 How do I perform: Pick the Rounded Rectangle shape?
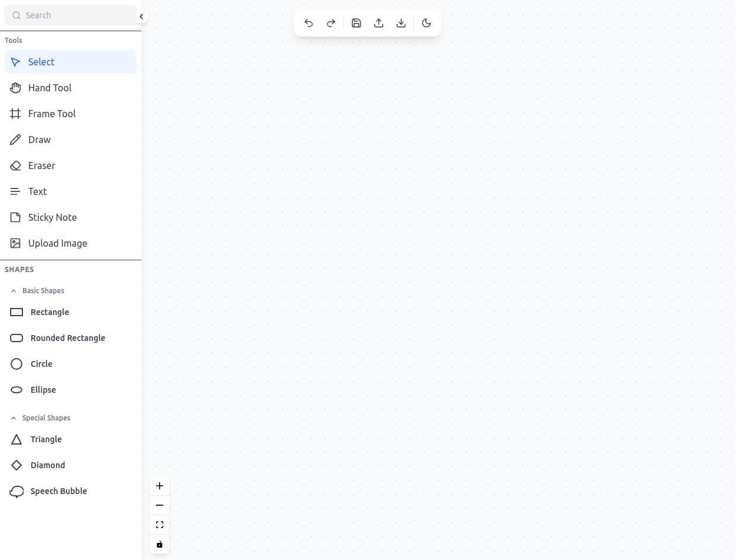click(71, 338)
